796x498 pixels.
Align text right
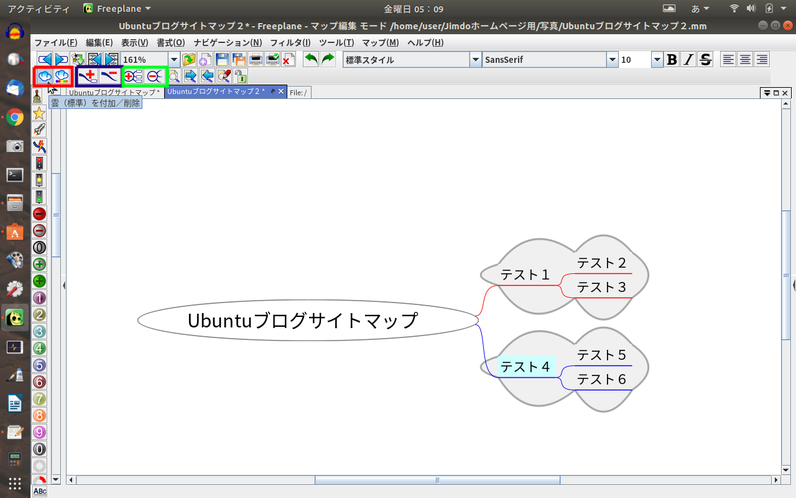(x=761, y=59)
